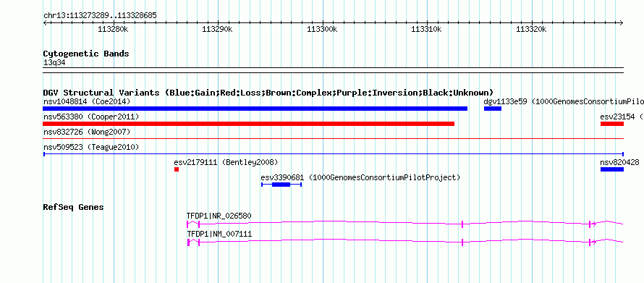Select the nsv832726 thin red line

coord(333,139)
